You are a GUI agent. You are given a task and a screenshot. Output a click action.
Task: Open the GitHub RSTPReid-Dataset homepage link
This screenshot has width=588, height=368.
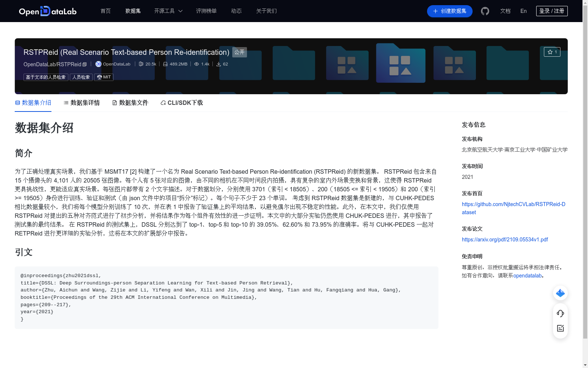pos(513,208)
